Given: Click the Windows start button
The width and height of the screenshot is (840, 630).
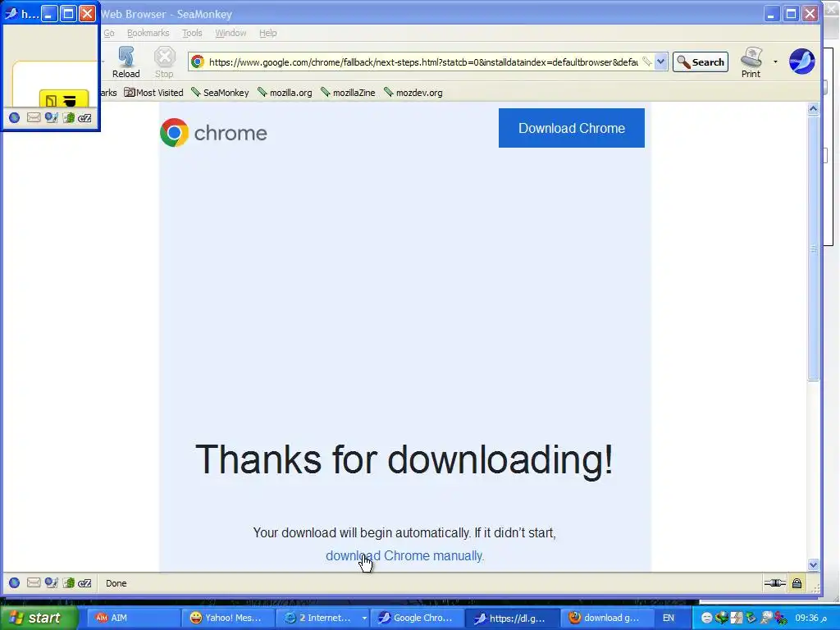Looking at the screenshot, I should (x=39, y=618).
